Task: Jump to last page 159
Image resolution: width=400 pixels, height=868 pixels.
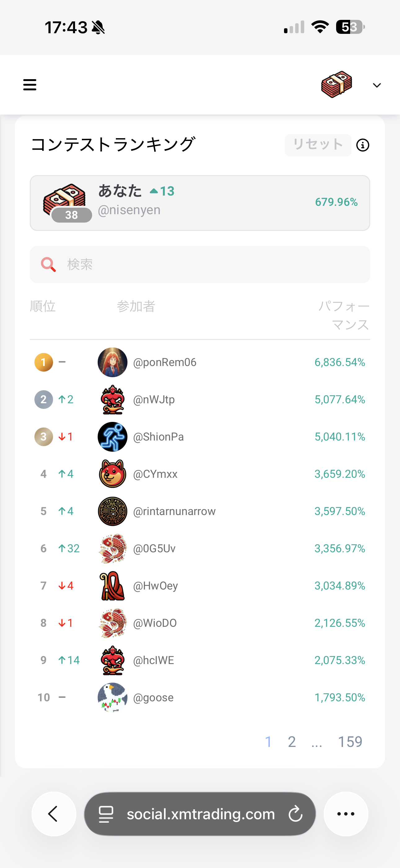Action: 350,742
